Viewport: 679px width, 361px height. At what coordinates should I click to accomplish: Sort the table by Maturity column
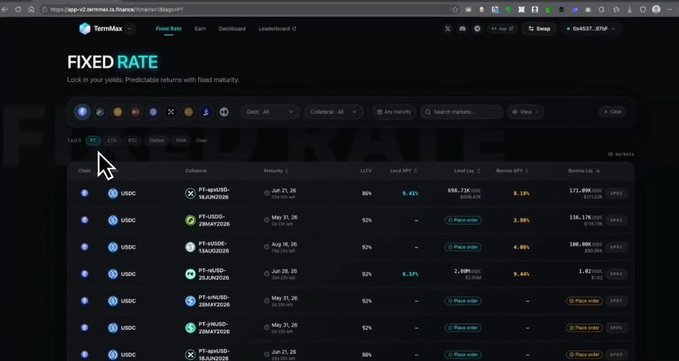click(x=276, y=171)
